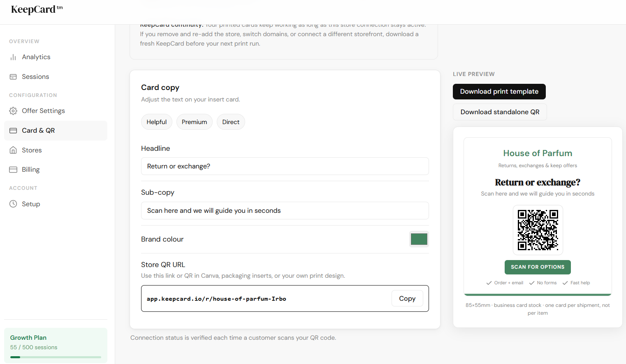Click the Scan For Options preview button
This screenshot has height=364, width=626.
pyautogui.click(x=538, y=267)
